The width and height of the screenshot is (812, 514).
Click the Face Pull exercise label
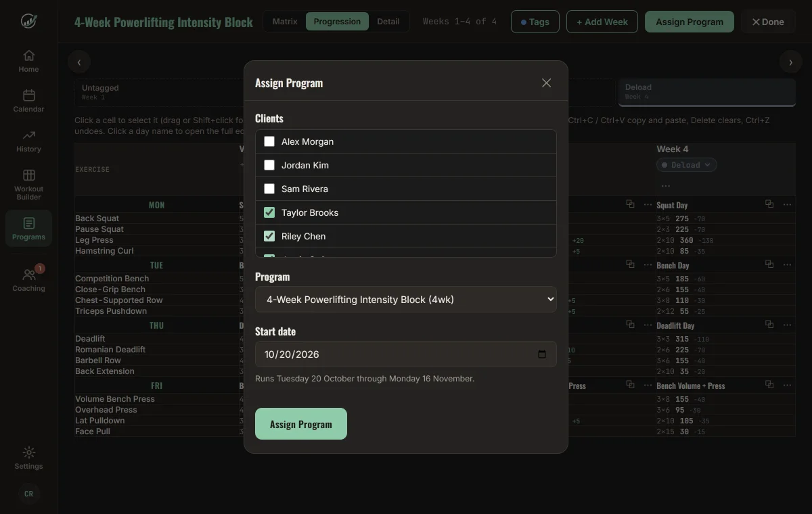point(93,431)
